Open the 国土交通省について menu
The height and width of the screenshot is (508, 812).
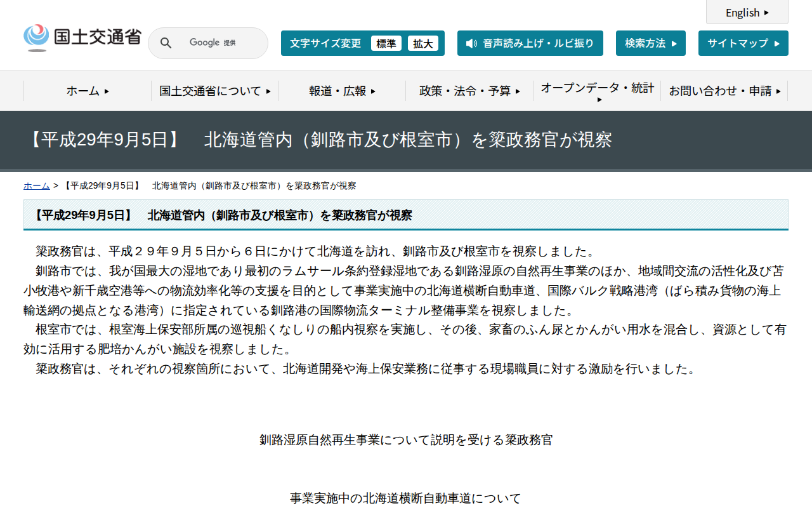215,91
